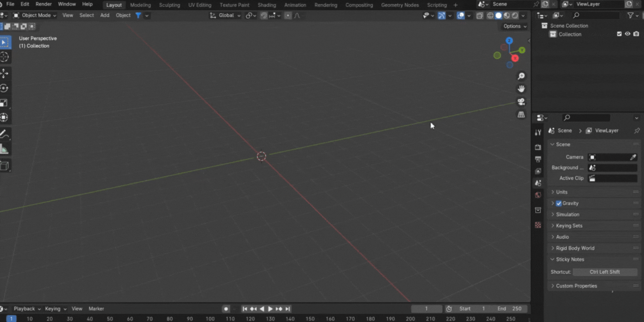644x322 pixels.
Task: Click the zoom magnifier in viewport
Action: click(521, 76)
